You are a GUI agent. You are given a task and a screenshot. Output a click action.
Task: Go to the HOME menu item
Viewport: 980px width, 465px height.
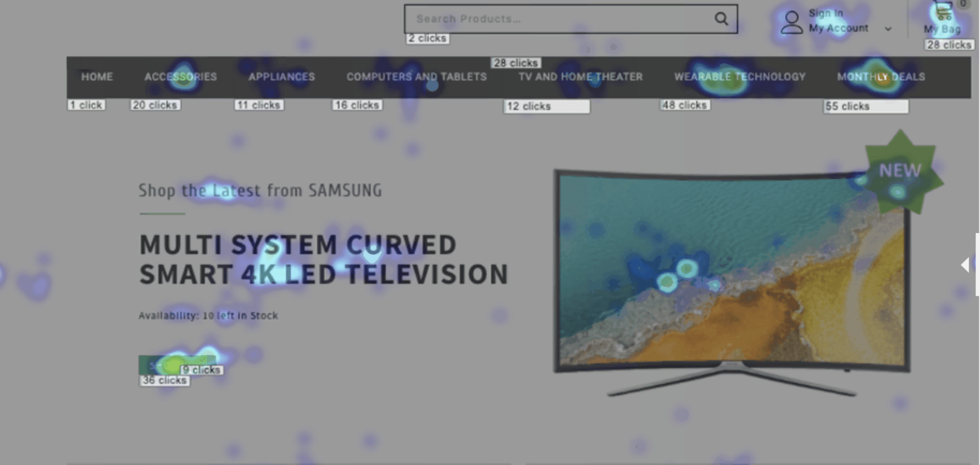[x=97, y=77]
